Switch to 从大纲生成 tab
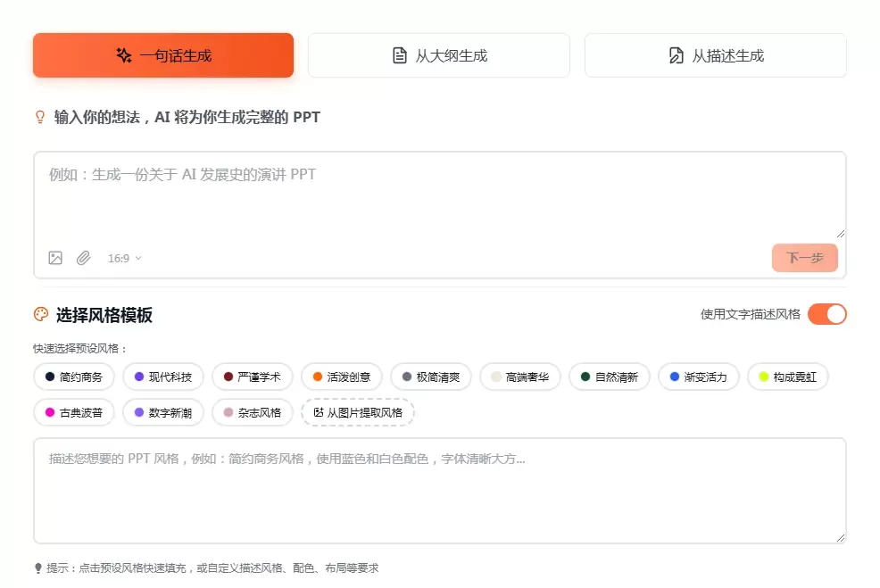880x588 pixels. click(x=439, y=55)
